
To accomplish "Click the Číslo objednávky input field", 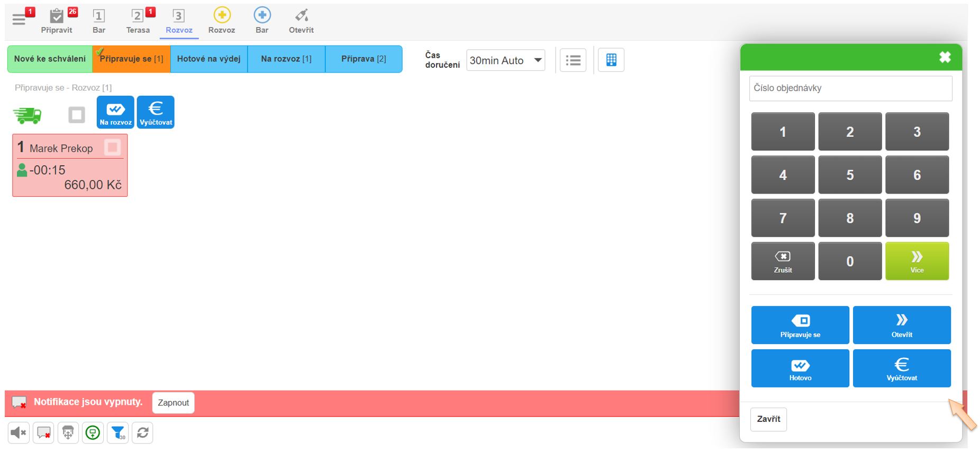I will coord(850,88).
